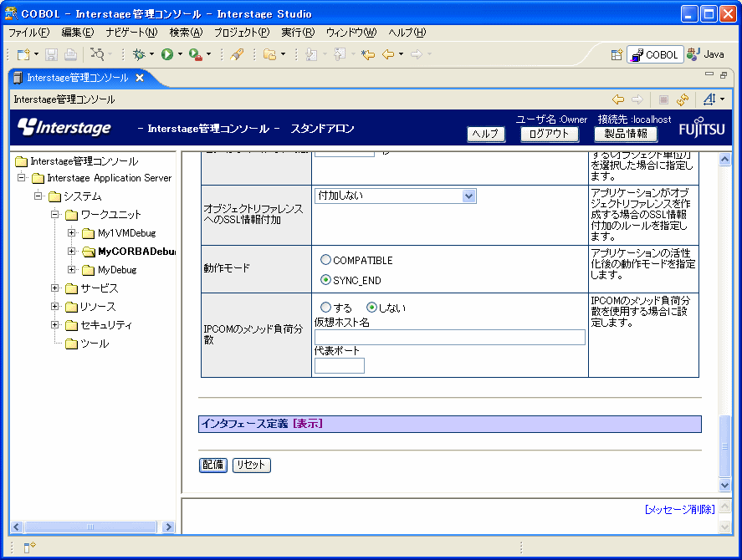
Task: Expand the サービス tree node
Action: pyautogui.click(x=55, y=288)
